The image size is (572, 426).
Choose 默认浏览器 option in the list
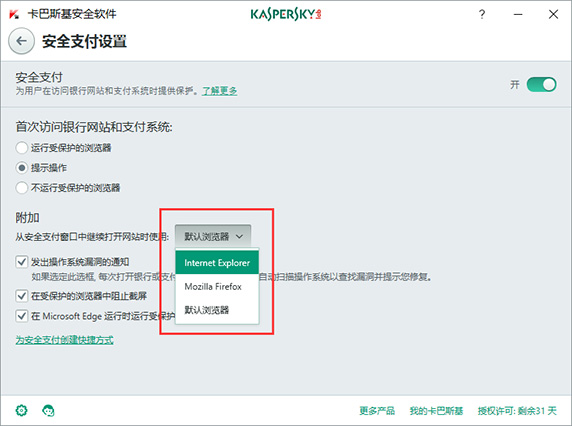217,310
